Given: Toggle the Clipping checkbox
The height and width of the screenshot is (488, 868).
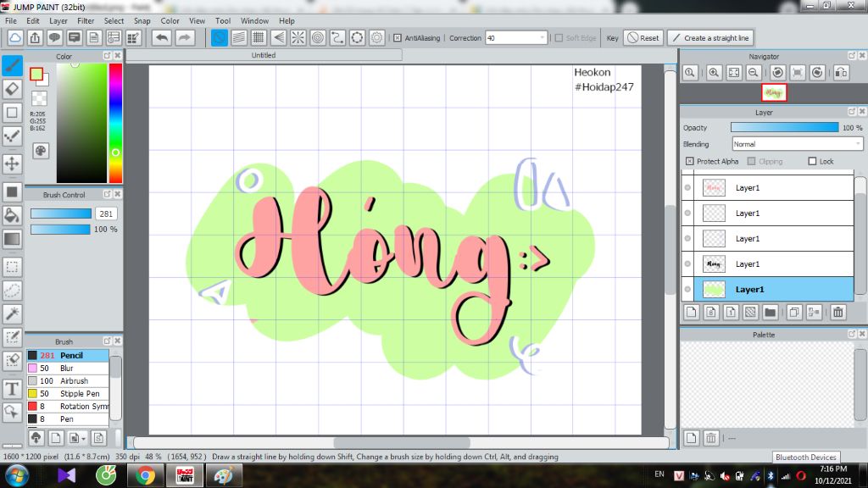Looking at the screenshot, I should 751,161.
